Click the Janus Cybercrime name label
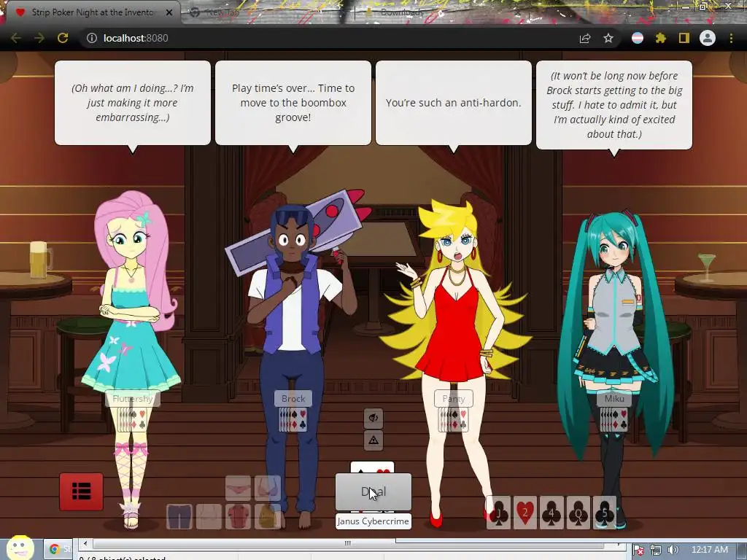Viewport: 747px width, 560px height. click(x=373, y=521)
